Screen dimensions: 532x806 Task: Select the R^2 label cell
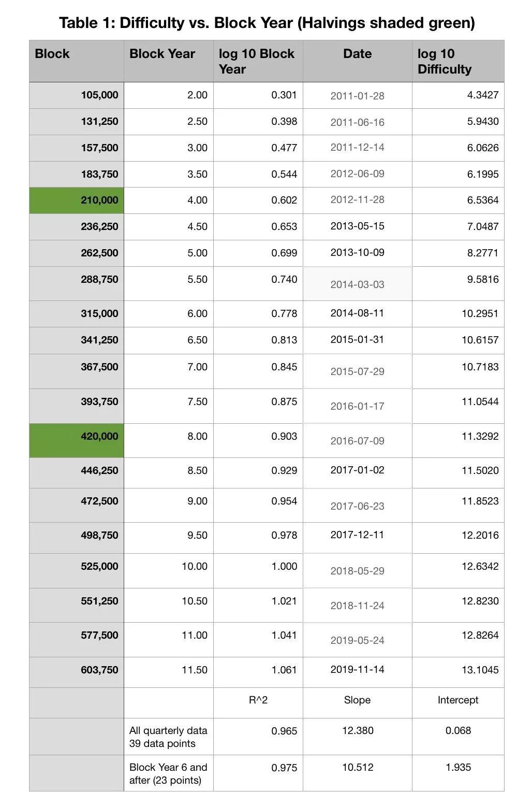coord(258,700)
